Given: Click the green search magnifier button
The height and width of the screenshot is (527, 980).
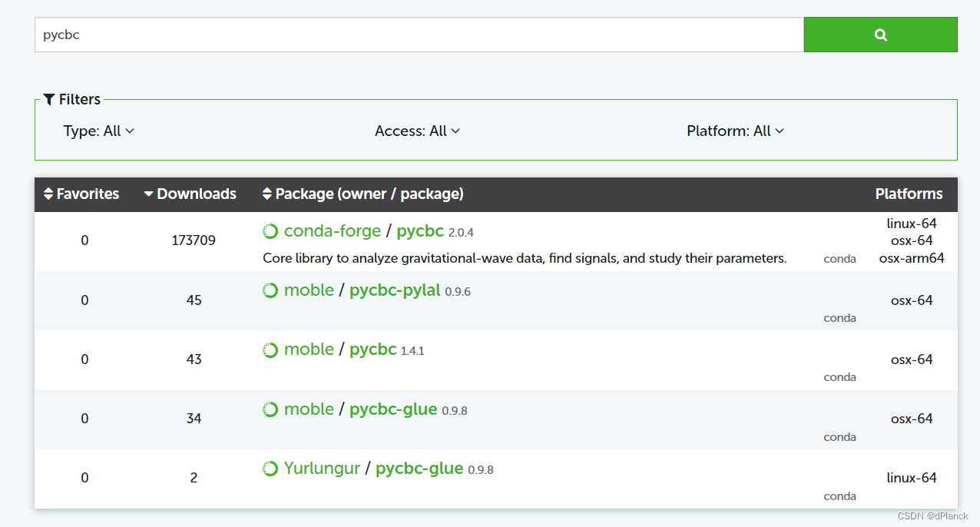Looking at the screenshot, I should click(x=880, y=35).
